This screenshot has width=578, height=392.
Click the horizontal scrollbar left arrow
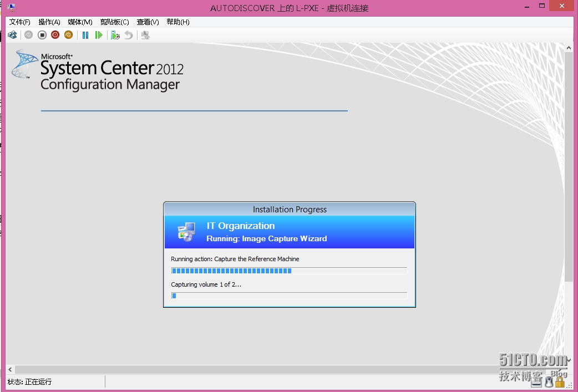click(x=10, y=369)
